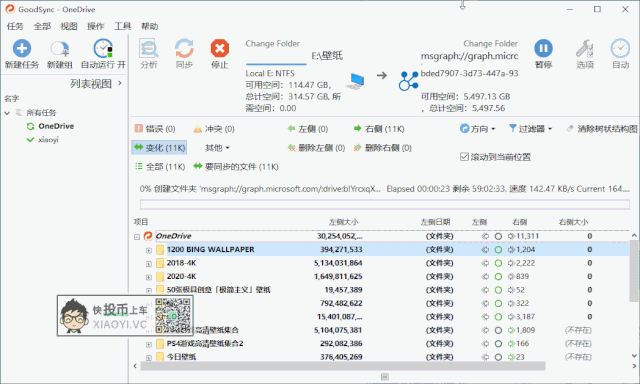Click the msgraph://graph.micrc right folder path
This screenshot has height=384, width=640.
tap(469, 55)
